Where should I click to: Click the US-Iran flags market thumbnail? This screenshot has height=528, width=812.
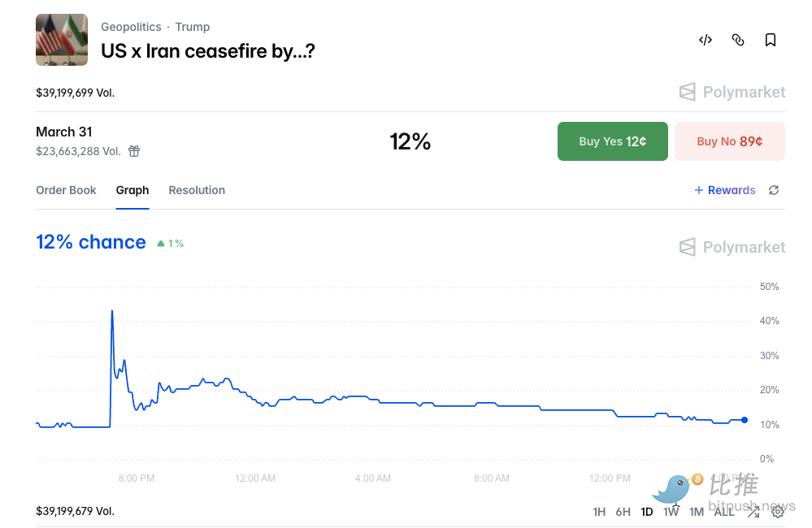(62, 40)
